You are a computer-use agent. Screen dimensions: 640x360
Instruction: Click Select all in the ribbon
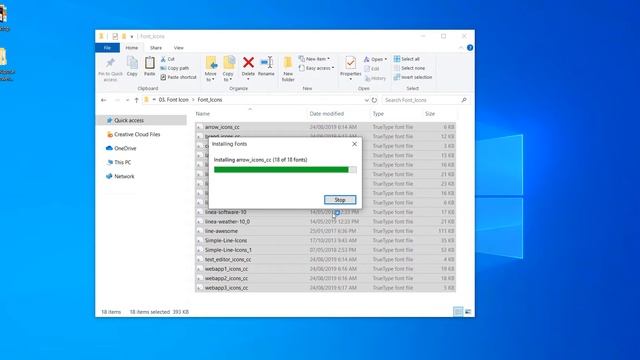point(407,59)
